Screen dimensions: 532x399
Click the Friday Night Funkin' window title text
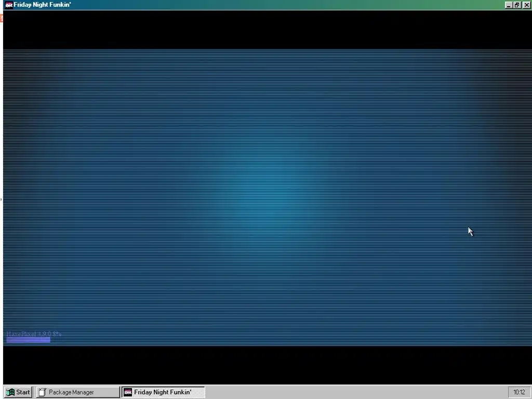(x=42, y=5)
